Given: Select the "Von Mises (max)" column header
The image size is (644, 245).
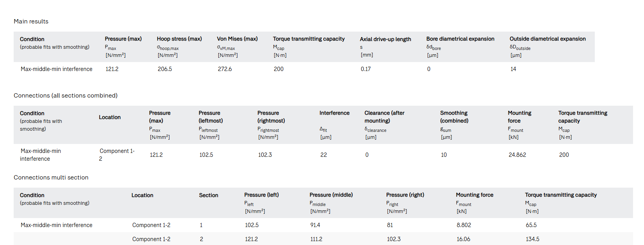Looking at the screenshot, I should point(237,39).
